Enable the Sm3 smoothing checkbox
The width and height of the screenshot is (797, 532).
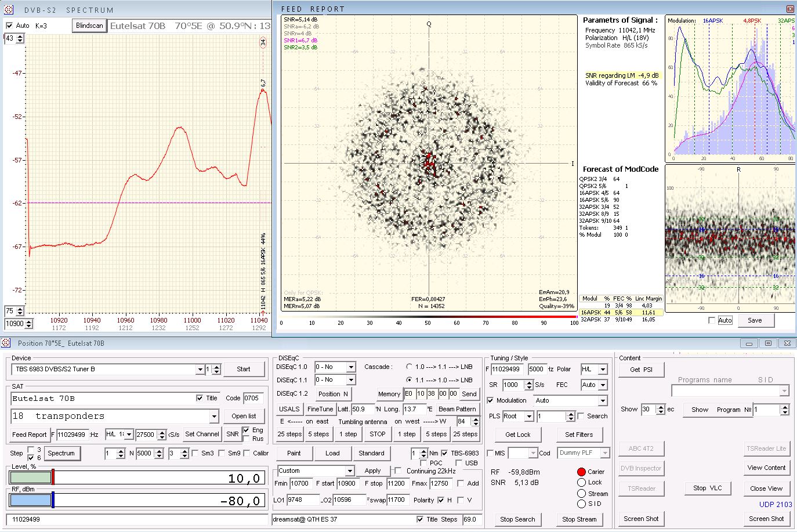195,453
